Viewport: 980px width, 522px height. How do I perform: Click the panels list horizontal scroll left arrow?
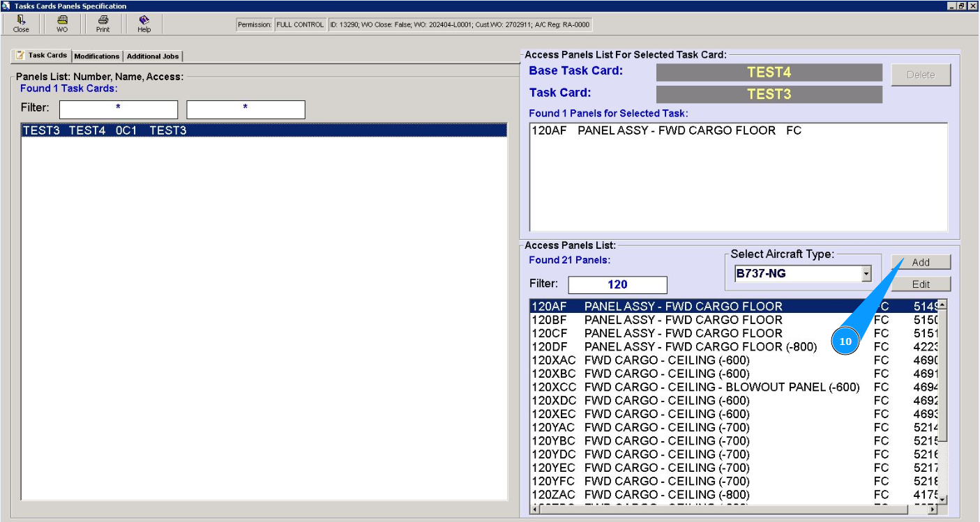tap(536, 509)
